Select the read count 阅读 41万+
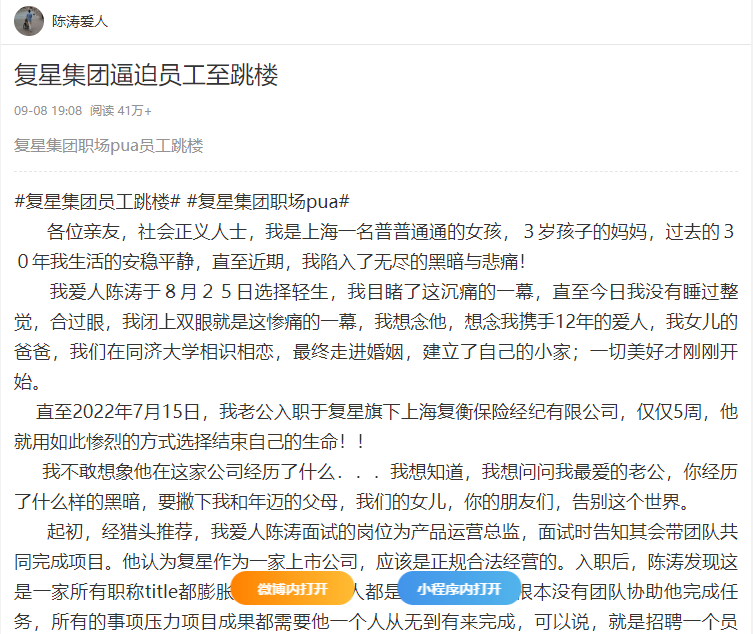The image size is (753, 634). (121, 111)
